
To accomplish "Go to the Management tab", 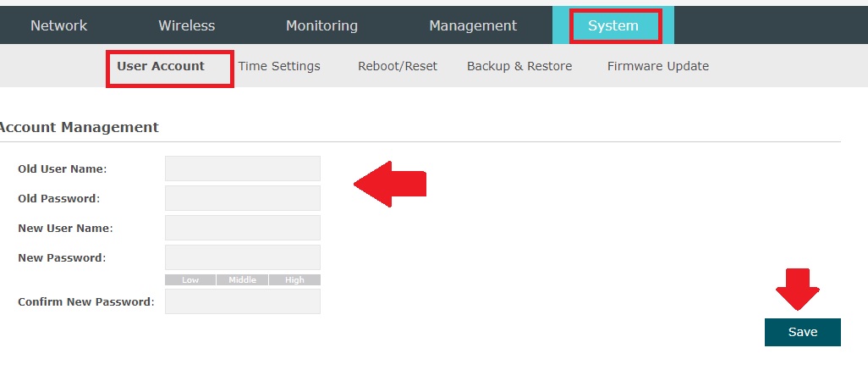I will click(473, 25).
